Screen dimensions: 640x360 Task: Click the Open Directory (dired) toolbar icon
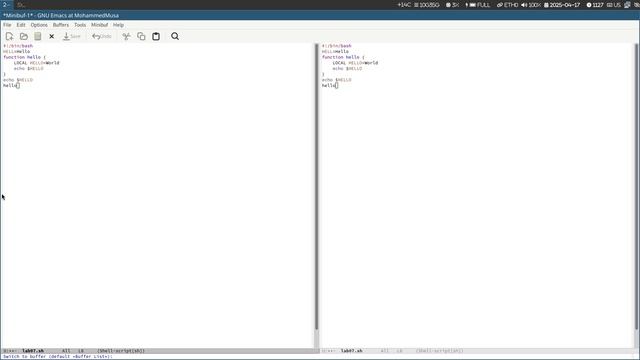pos(38,36)
